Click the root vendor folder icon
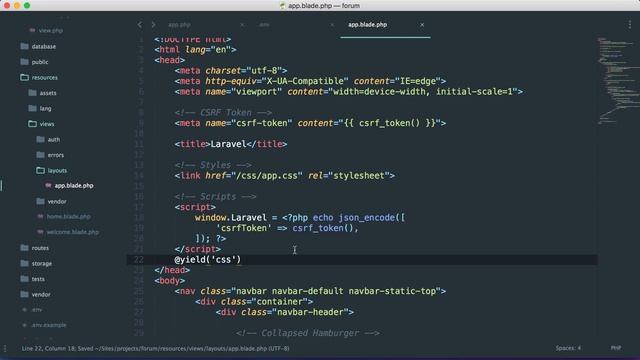640x360 pixels. pyautogui.click(x=24, y=294)
